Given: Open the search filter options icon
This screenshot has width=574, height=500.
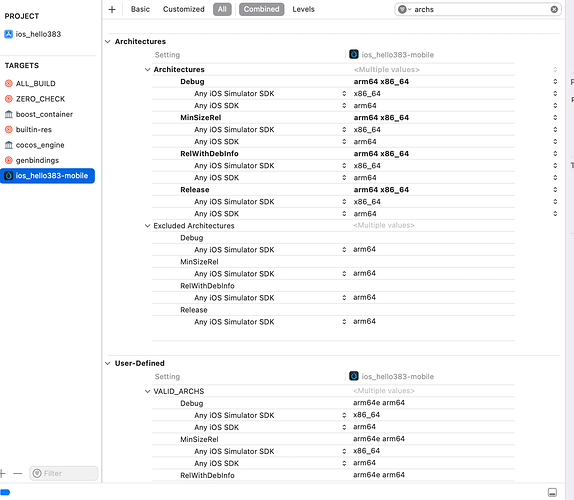Looking at the screenshot, I should 404,10.
